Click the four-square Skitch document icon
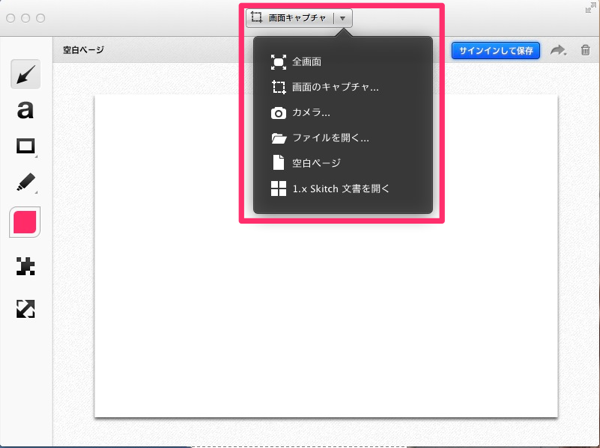600x448 pixels. point(279,189)
